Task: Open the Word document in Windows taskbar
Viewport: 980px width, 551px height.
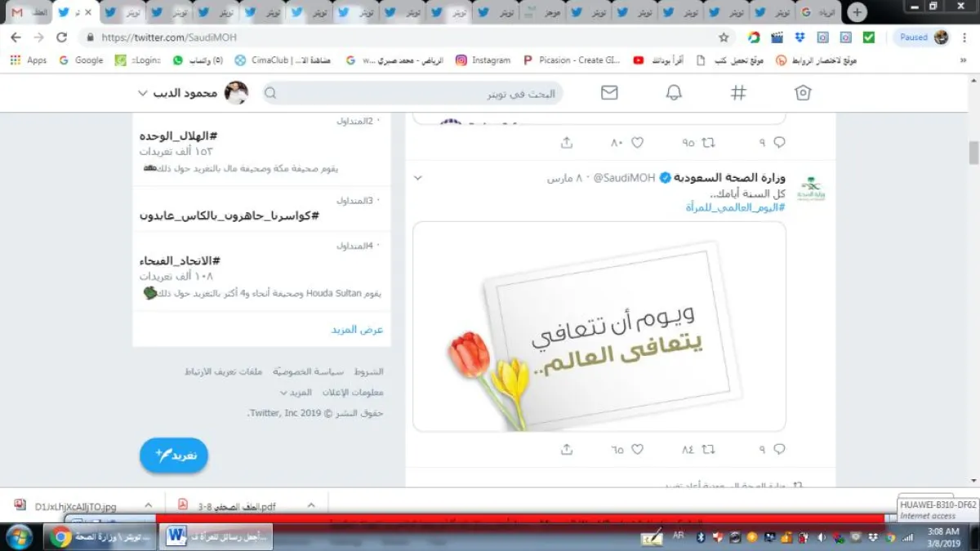Action: pos(216,536)
